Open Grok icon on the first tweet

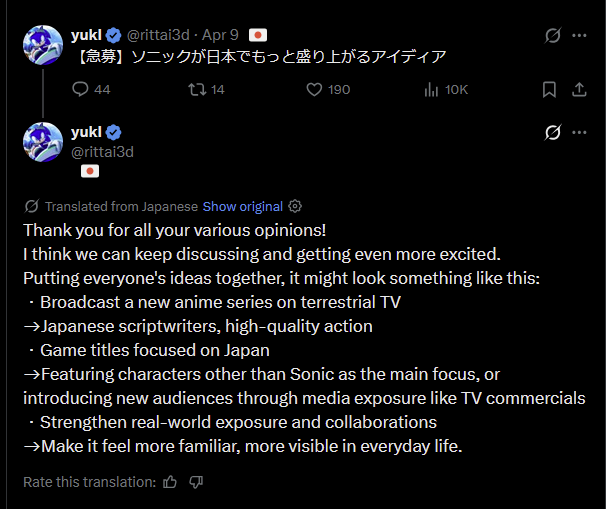pos(553,35)
